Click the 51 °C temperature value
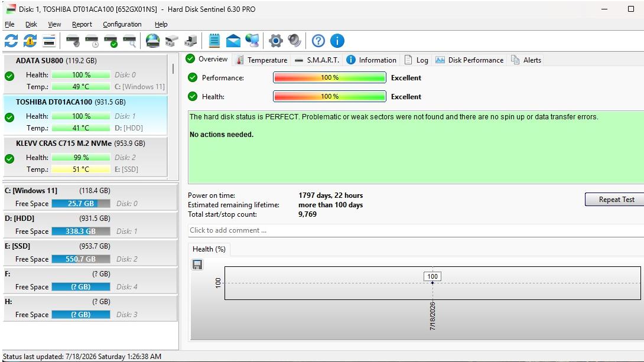This screenshot has height=362, width=644. (x=81, y=169)
